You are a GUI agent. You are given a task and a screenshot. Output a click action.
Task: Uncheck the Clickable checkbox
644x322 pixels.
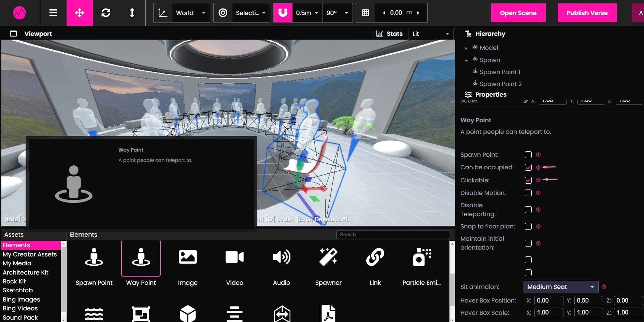pyautogui.click(x=528, y=180)
